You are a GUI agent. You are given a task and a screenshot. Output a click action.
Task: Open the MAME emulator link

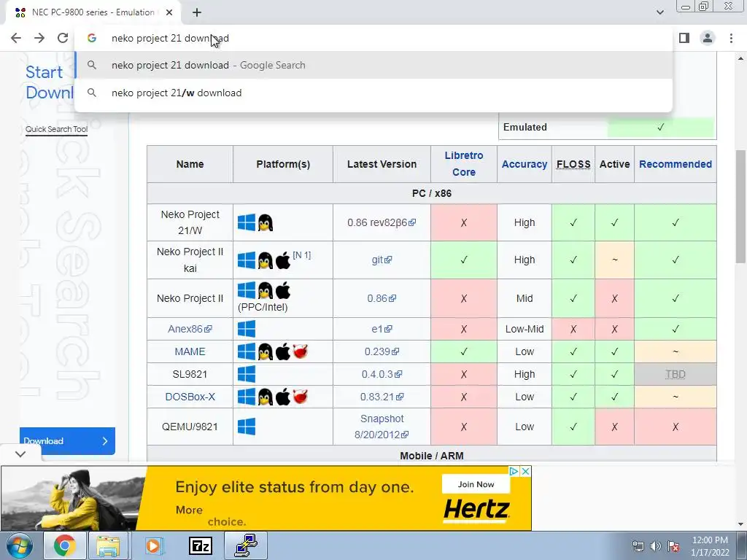coord(190,351)
